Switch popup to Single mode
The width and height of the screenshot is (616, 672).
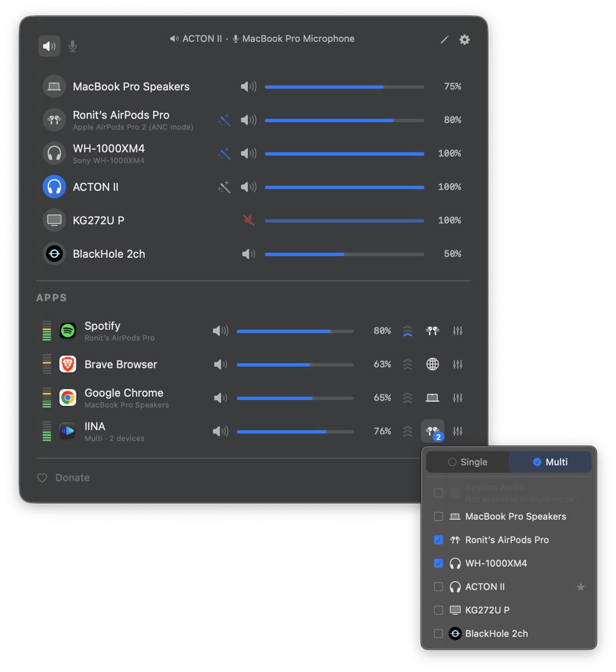pyautogui.click(x=468, y=462)
